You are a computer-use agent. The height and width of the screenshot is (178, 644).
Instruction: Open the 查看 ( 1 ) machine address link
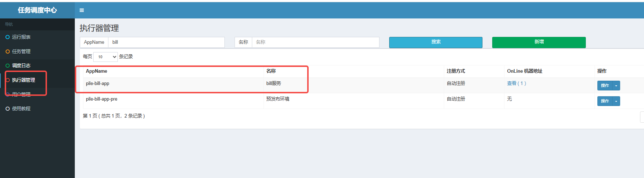(x=516, y=83)
